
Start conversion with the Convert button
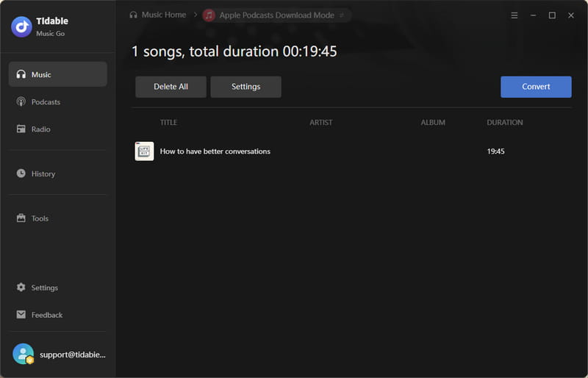(536, 87)
